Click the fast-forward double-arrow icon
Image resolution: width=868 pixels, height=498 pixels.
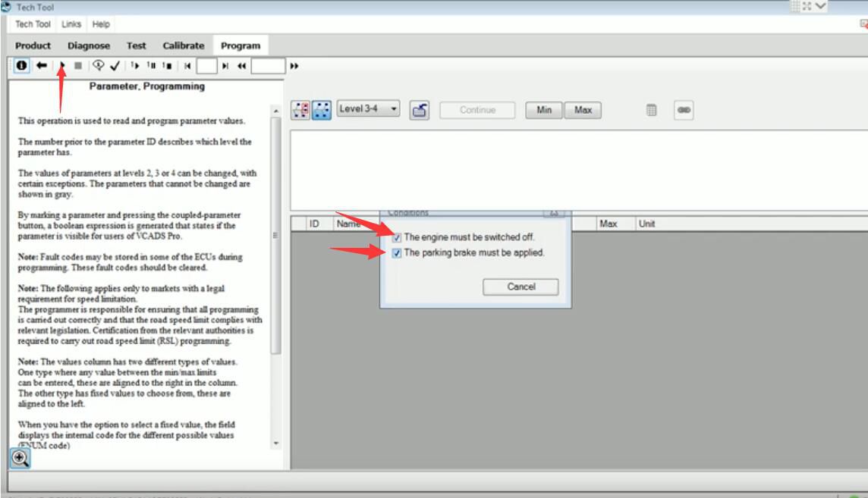click(294, 66)
